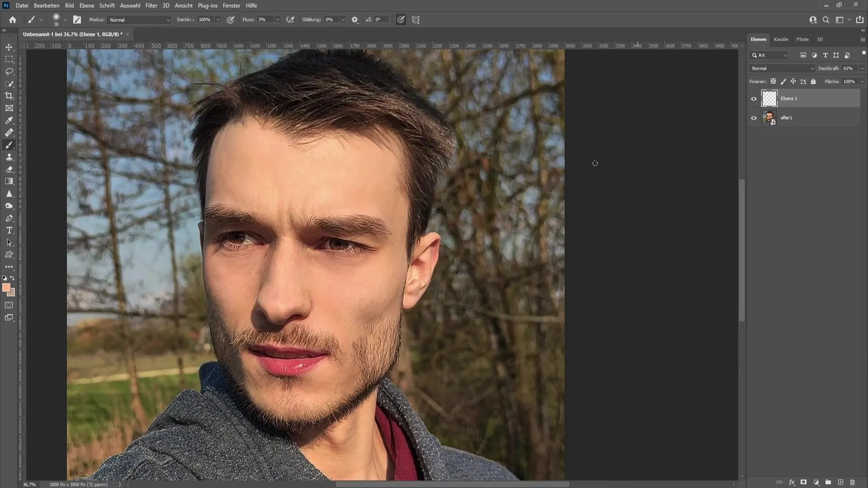Select the Path Selection tool
The height and width of the screenshot is (488, 868).
[9, 243]
